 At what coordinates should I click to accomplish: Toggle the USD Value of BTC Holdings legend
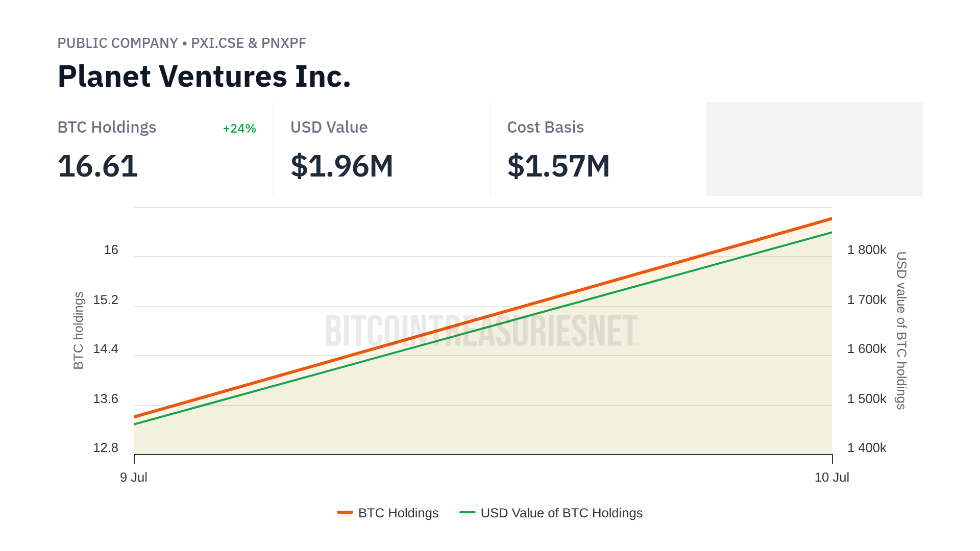pos(561,513)
